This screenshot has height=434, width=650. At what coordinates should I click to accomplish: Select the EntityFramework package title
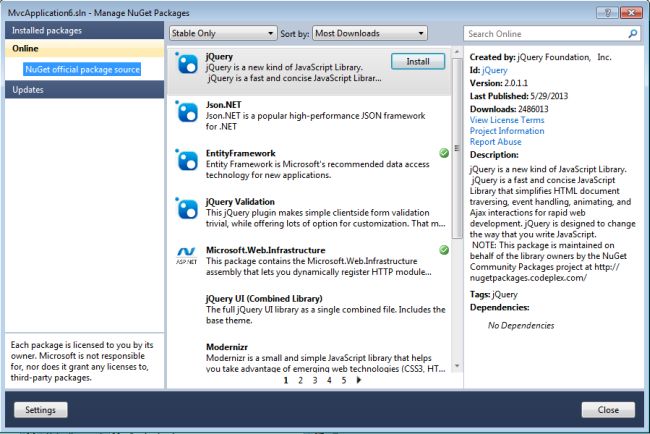[240, 153]
